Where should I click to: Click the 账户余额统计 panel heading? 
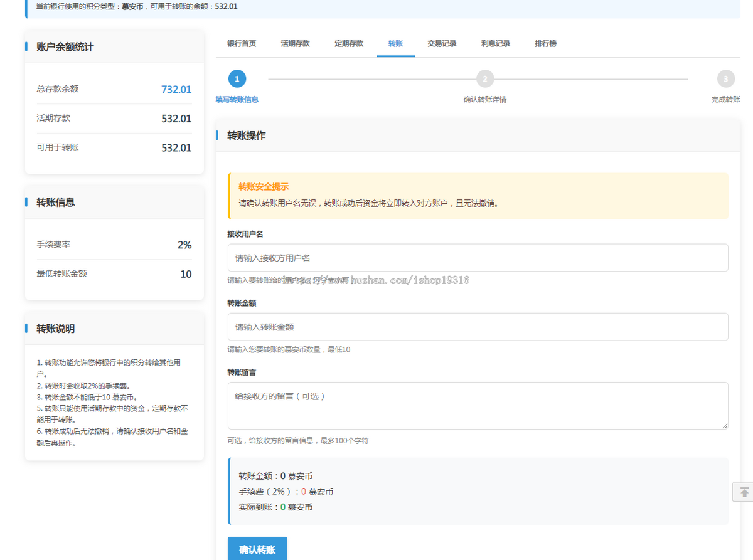65,47
